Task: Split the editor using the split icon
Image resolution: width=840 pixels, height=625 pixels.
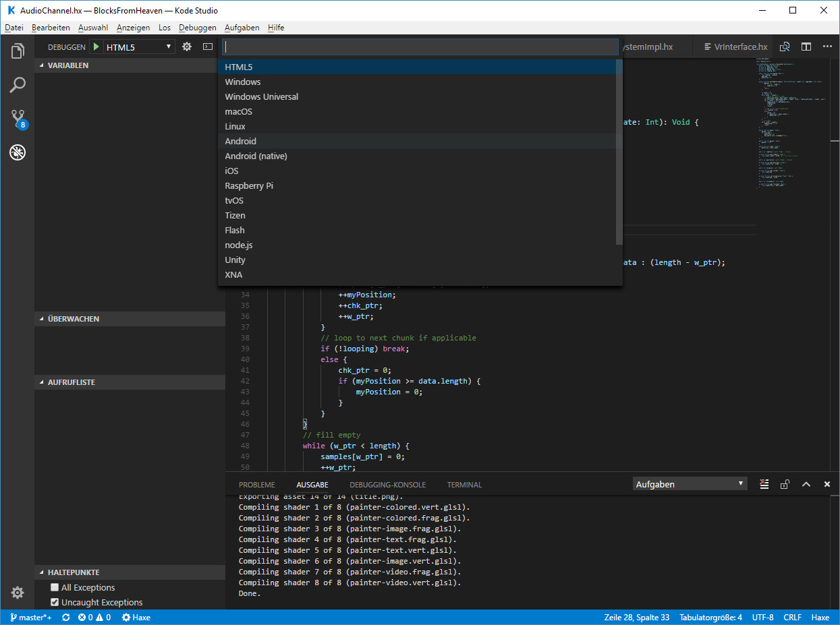Action: pos(806,47)
